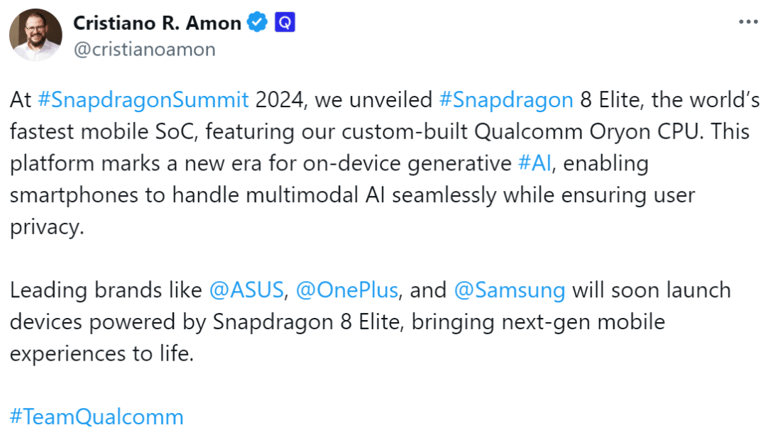768x428 pixels.
Task: Open the @cristianoamon handle link
Action: [144, 49]
